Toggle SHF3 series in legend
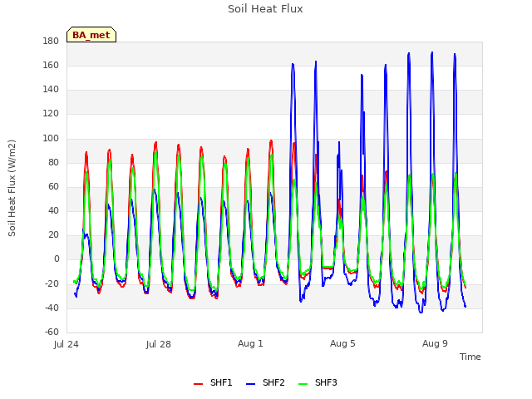This screenshot has height=399, width=532. (x=318, y=382)
